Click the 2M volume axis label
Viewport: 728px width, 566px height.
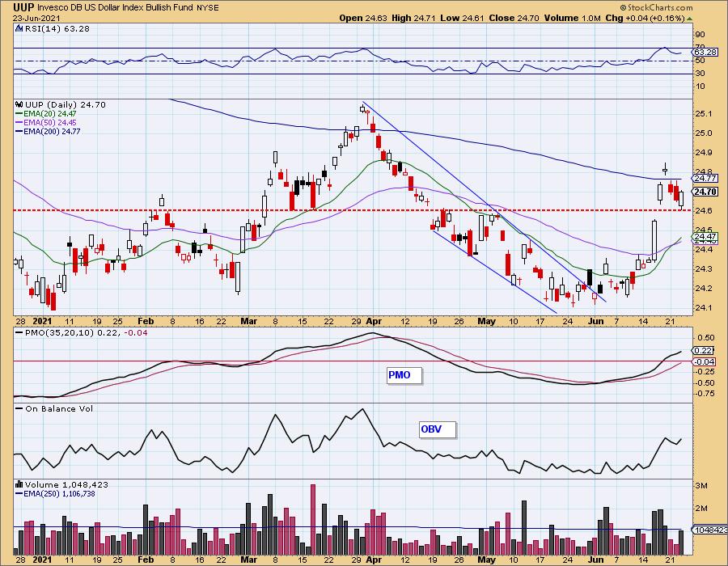(x=701, y=508)
